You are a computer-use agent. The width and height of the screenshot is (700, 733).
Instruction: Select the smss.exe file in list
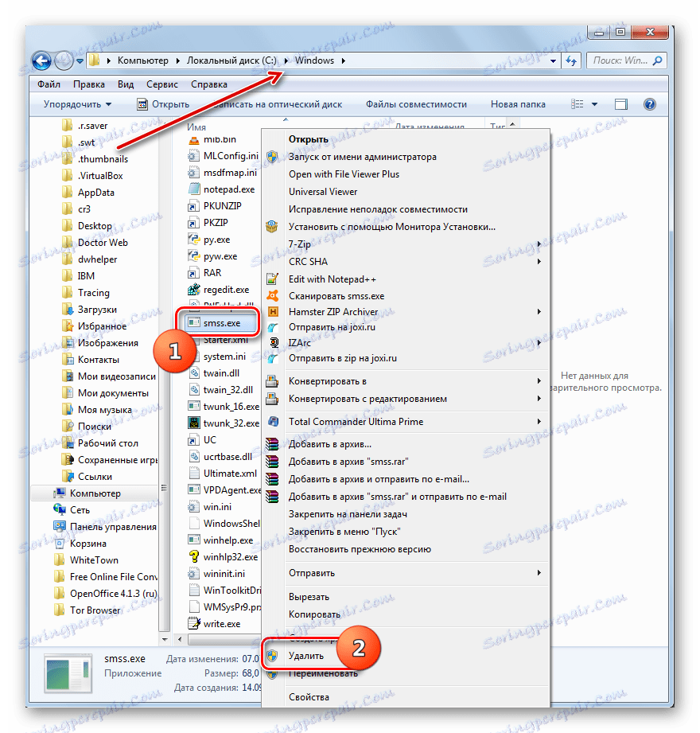tap(221, 323)
